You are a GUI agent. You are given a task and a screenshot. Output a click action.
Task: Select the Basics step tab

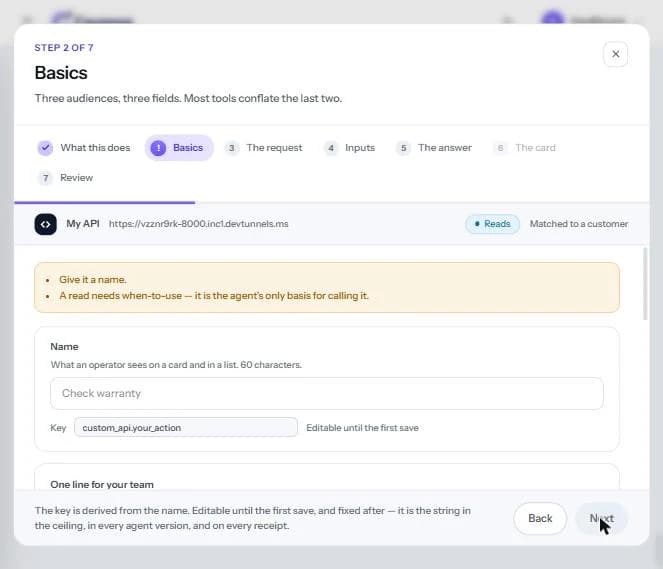click(x=179, y=148)
